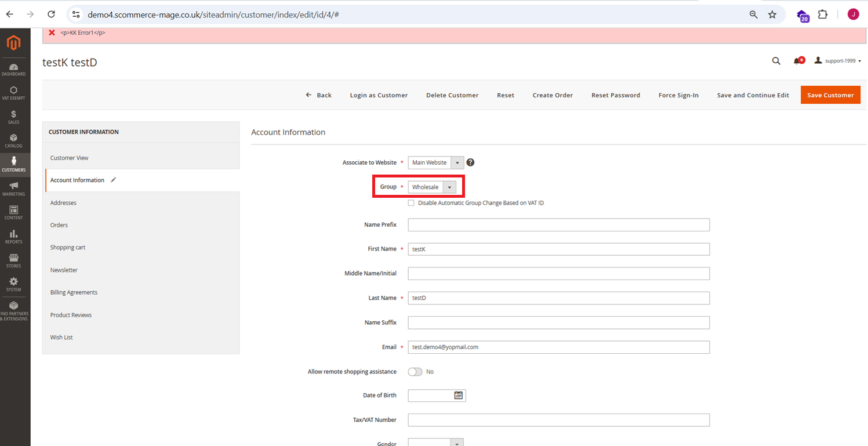868x446 pixels.
Task: Open the Catalog sidebar icon
Action: [x=13, y=140]
